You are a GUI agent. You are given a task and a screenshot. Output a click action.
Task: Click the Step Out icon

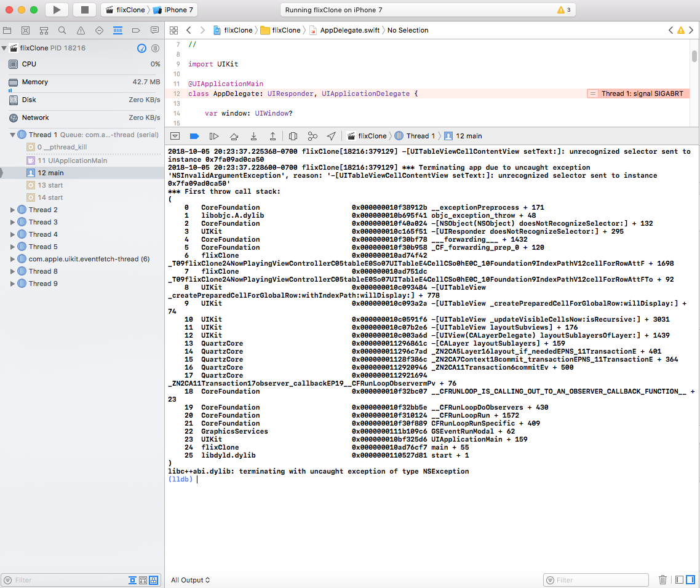[x=272, y=136]
